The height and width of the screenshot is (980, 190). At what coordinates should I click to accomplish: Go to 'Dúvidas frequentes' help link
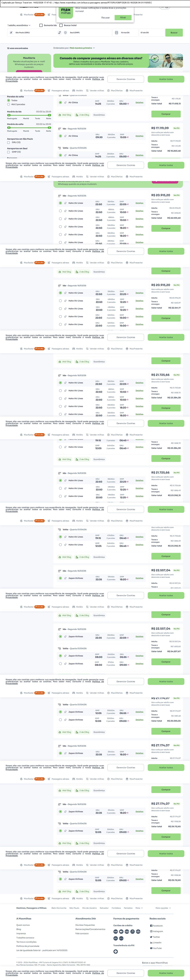(85, 925)
